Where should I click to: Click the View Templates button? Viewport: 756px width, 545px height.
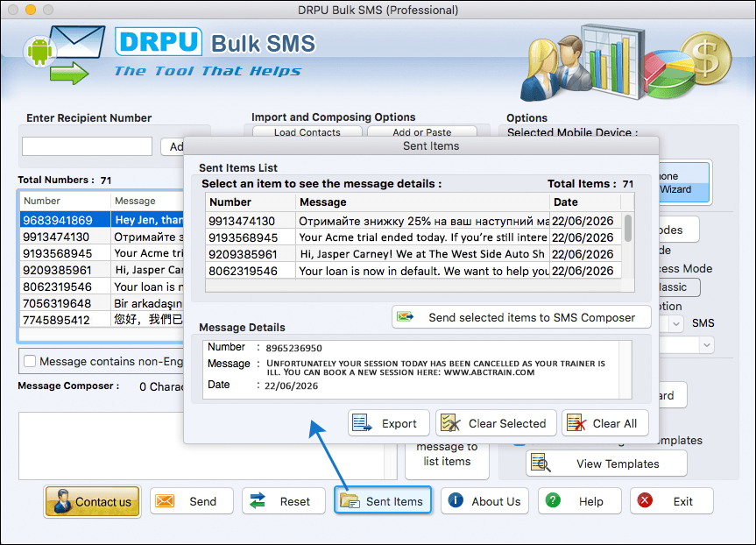(x=606, y=463)
